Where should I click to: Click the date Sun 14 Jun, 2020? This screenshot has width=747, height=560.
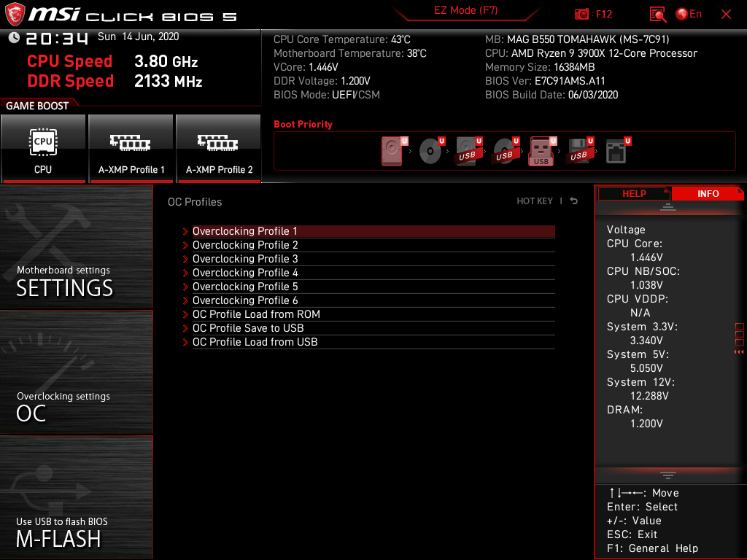click(138, 36)
